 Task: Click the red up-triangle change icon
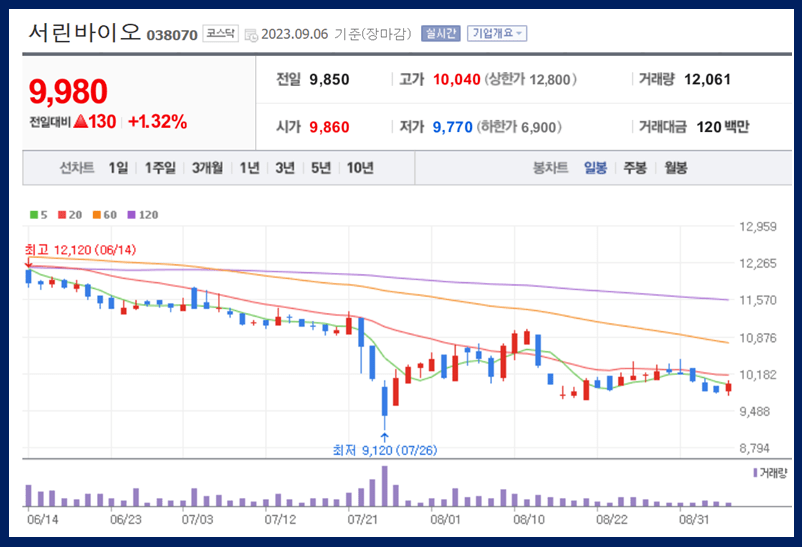pyautogui.click(x=80, y=121)
